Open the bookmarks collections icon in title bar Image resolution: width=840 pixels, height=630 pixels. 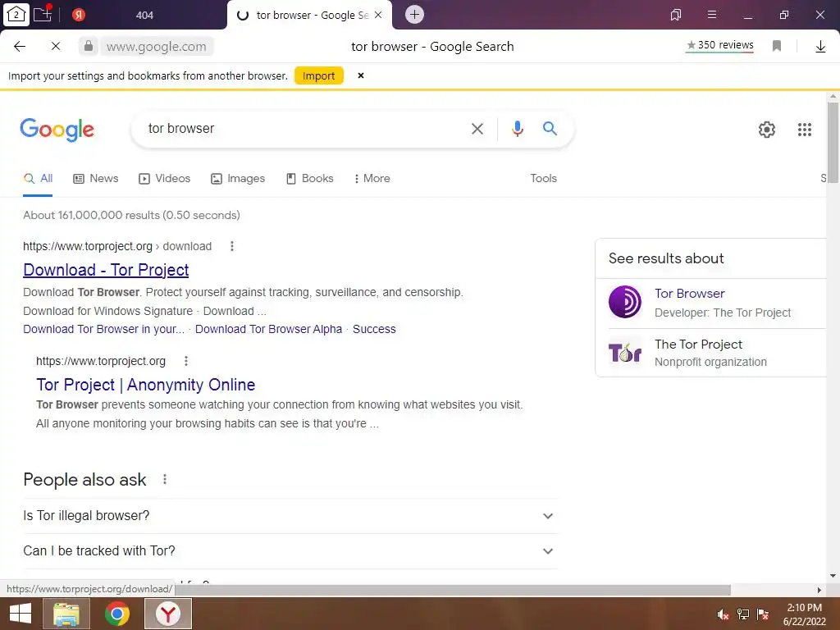click(x=676, y=15)
